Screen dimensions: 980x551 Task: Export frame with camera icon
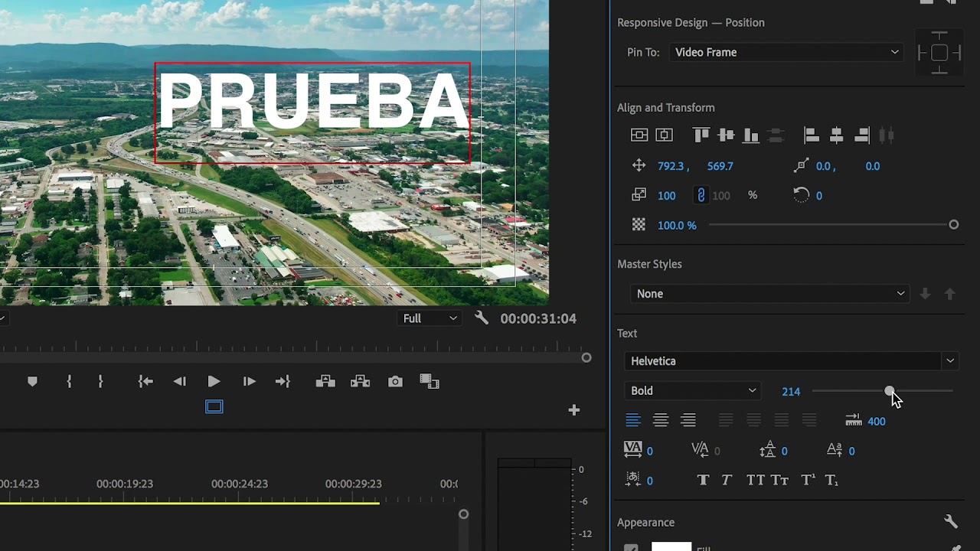[x=395, y=381]
